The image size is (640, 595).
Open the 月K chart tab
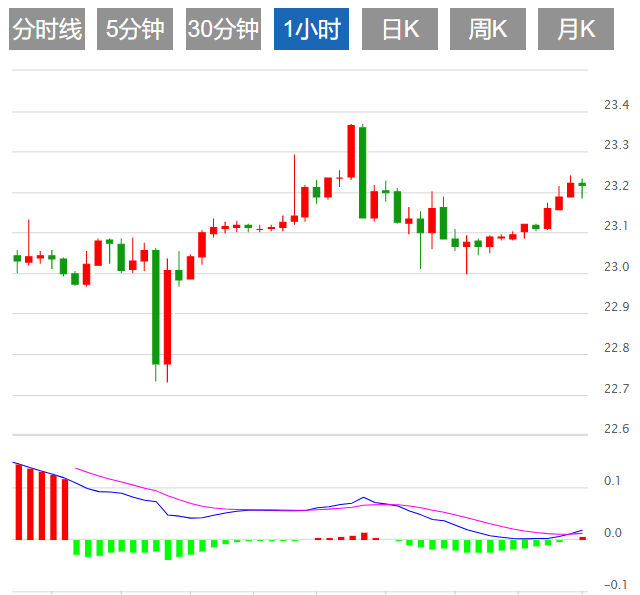[x=575, y=30]
